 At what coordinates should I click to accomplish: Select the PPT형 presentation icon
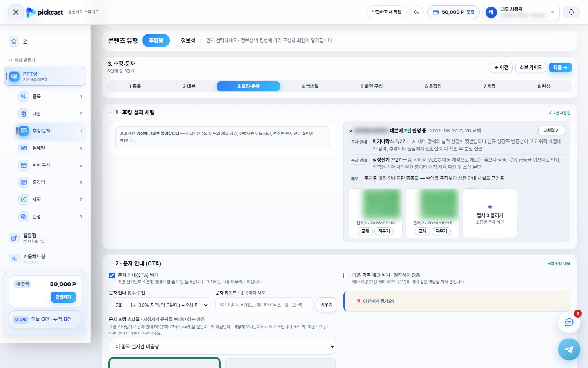point(14,76)
